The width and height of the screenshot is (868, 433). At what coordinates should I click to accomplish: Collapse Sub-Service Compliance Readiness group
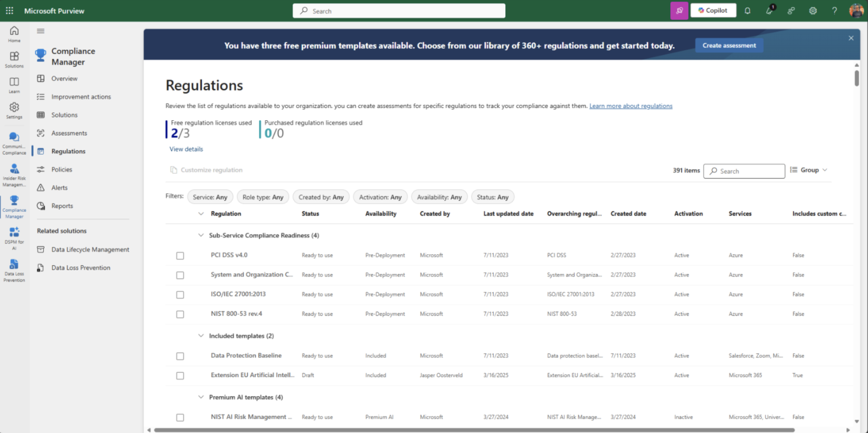click(x=201, y=235)
